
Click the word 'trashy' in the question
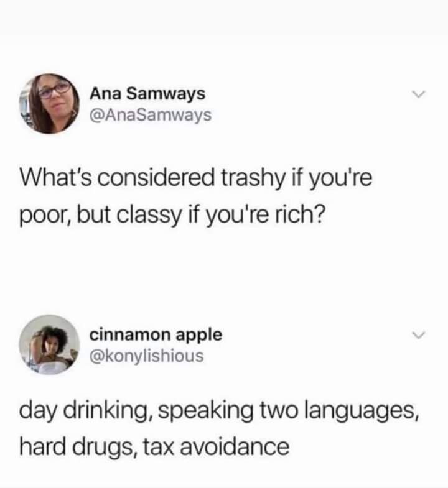253,178
